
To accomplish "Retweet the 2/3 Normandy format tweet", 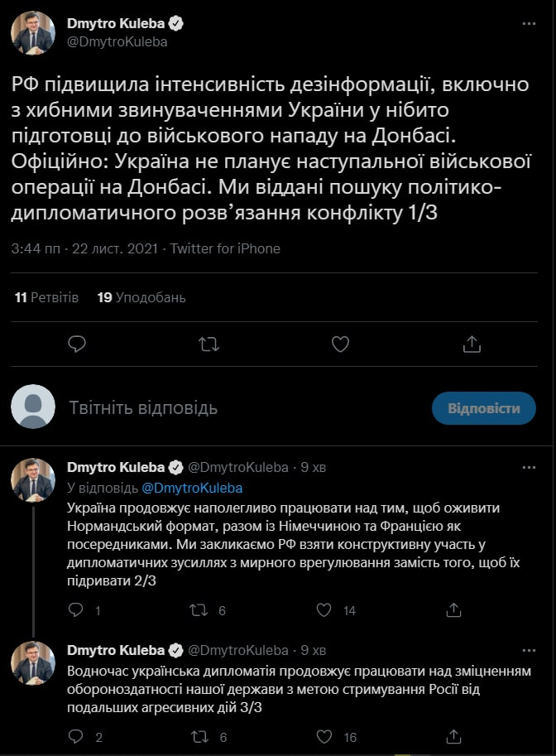I will pyautogui.click(x=199, y=610).
